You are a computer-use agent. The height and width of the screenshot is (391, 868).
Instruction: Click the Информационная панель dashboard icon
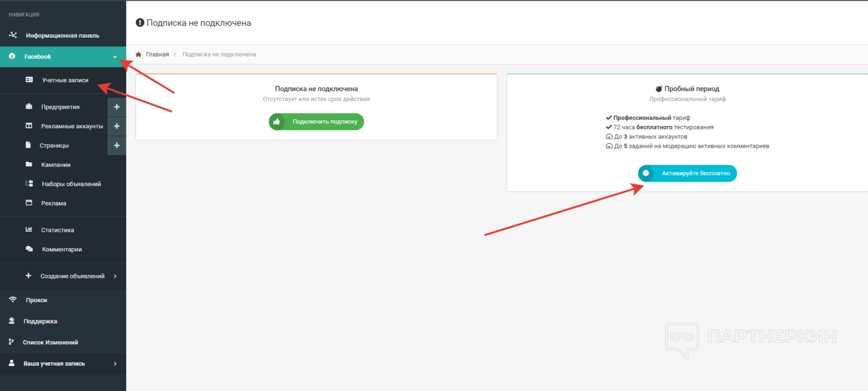coord(12,35)
